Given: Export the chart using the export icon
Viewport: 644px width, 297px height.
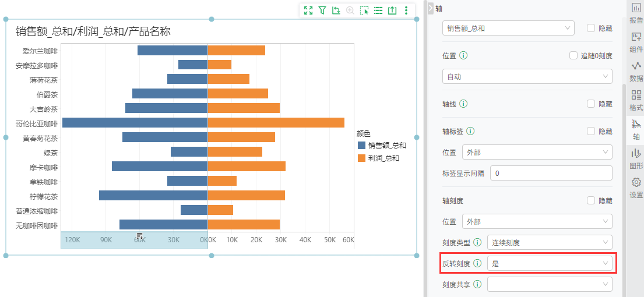Looking at the screenshot, I should pos(392,10).
